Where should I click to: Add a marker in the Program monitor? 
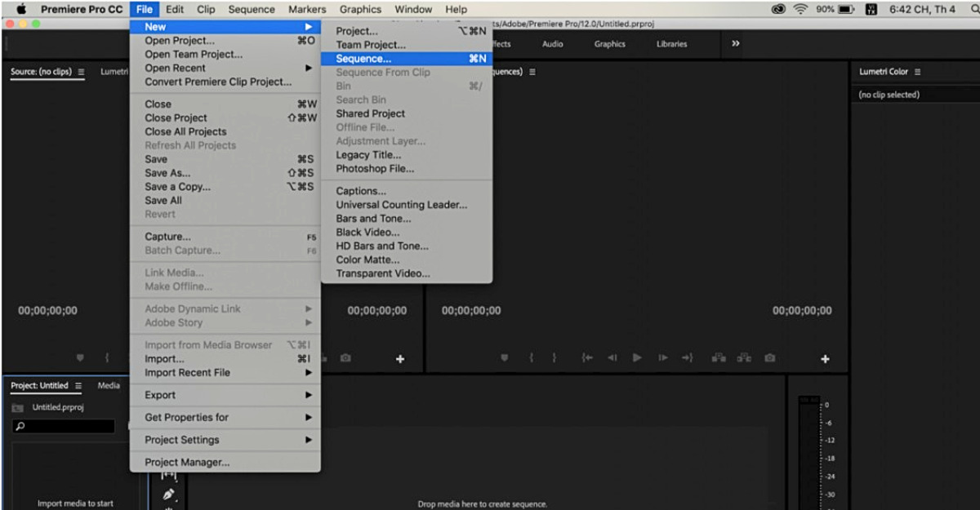[x=505, y=358]
